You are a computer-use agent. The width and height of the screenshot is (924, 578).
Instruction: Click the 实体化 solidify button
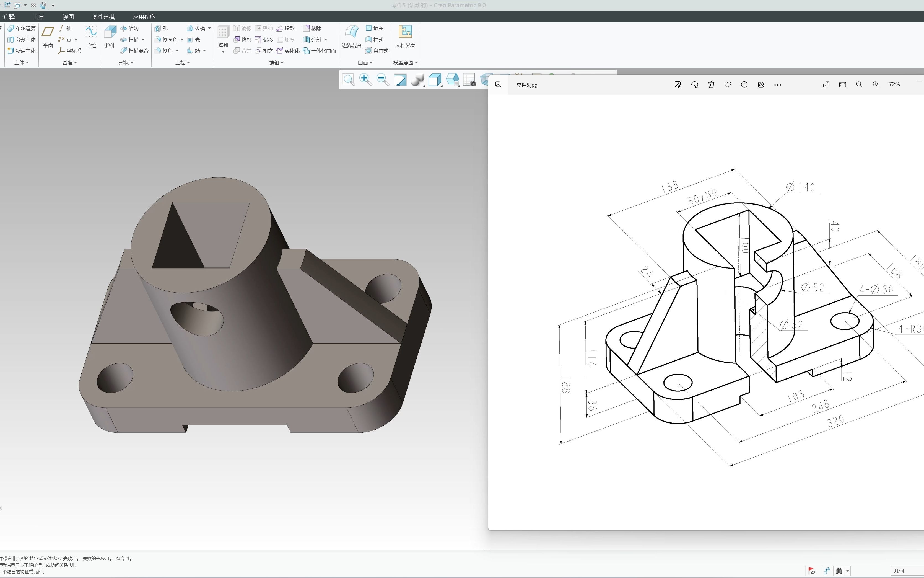tap(288, 51)
